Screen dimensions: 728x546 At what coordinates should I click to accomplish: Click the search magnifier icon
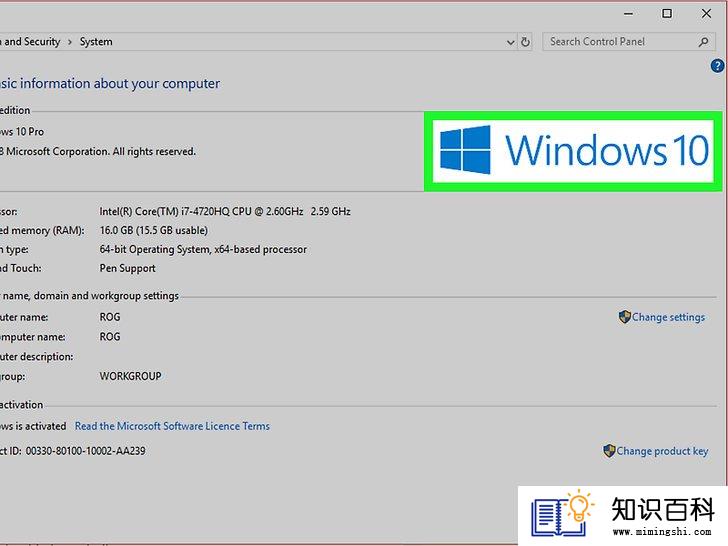point(703,42)
